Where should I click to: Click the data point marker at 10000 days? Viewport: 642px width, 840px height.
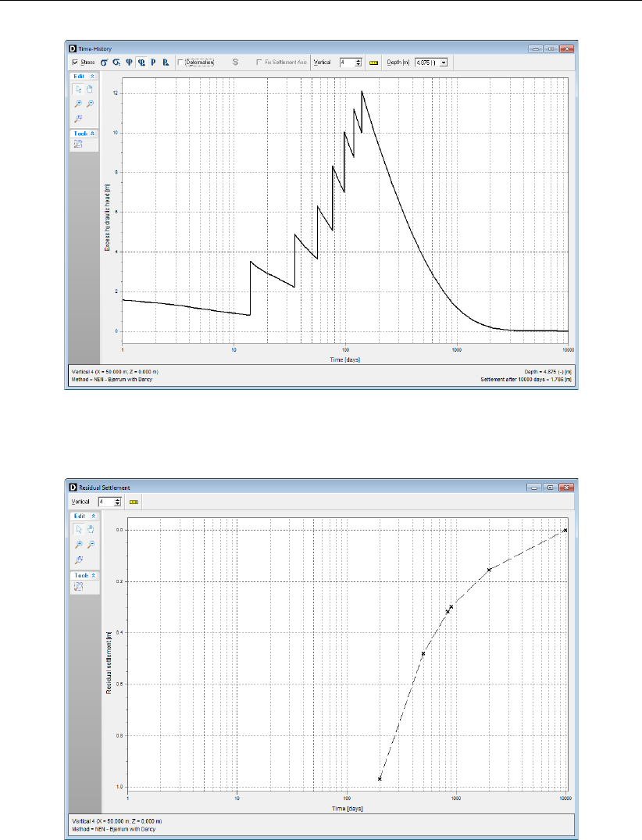click(565, 531)
